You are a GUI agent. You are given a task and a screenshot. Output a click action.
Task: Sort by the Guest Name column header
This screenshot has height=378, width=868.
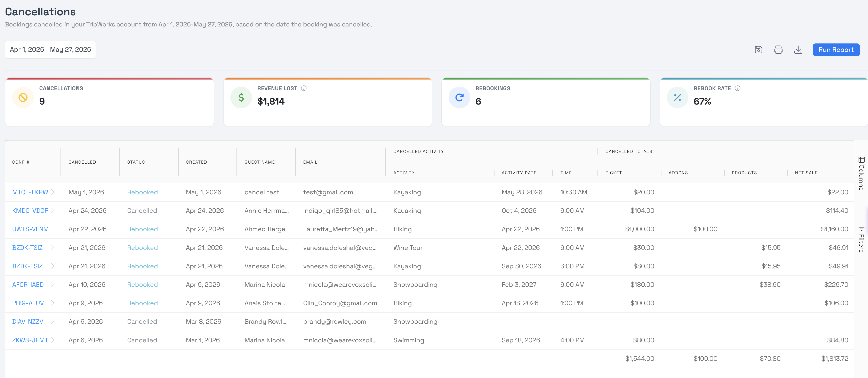(x=259, y=162)
